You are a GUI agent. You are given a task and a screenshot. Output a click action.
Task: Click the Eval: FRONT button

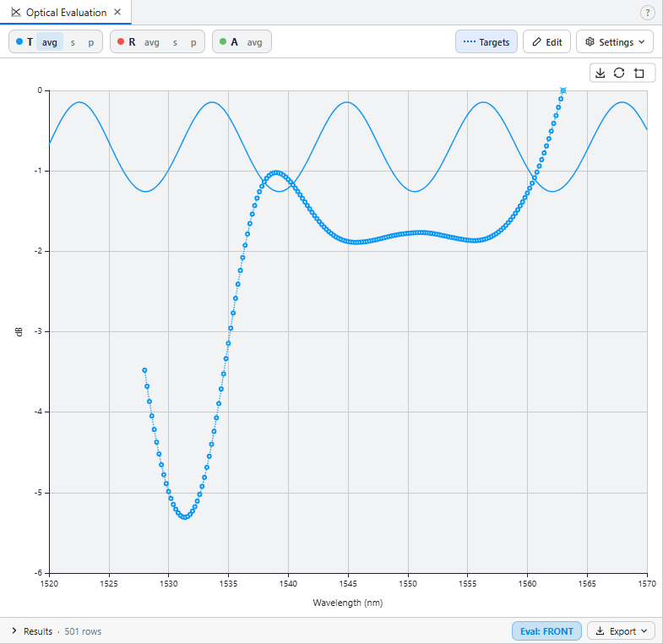(546, 630)
